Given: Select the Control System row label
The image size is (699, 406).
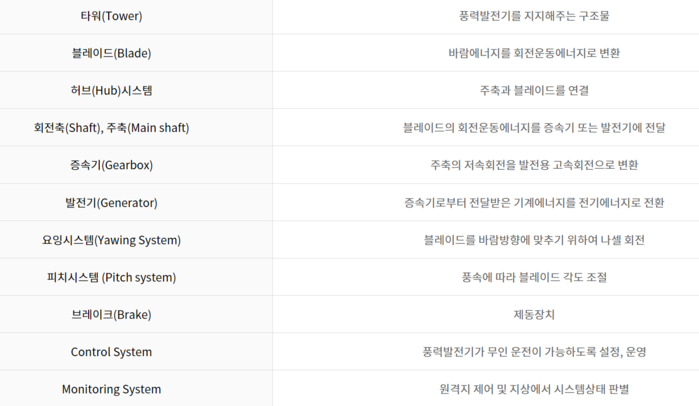Looking at the screenshot, I should (x=111, y=352).
